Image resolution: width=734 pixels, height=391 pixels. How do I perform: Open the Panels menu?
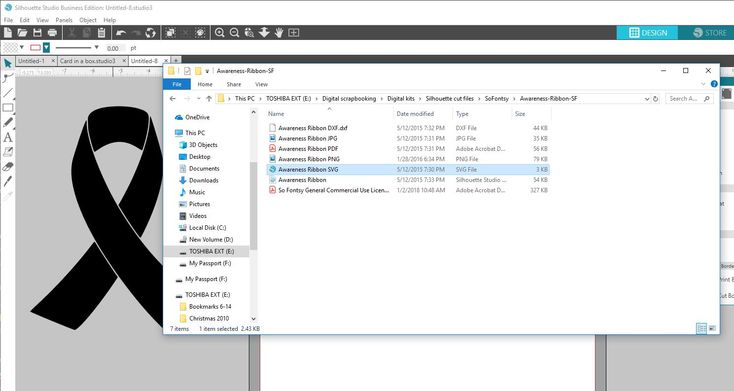64,20
